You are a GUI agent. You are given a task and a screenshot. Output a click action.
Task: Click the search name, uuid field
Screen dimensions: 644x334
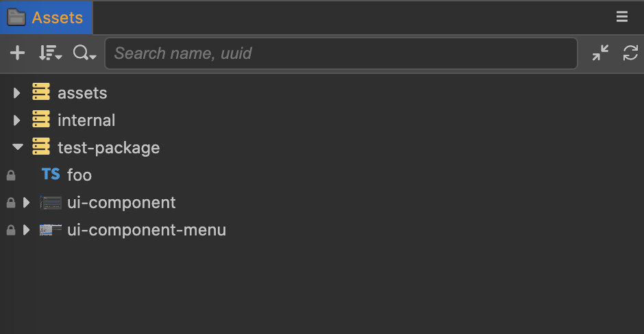click(x=340, y=53)
